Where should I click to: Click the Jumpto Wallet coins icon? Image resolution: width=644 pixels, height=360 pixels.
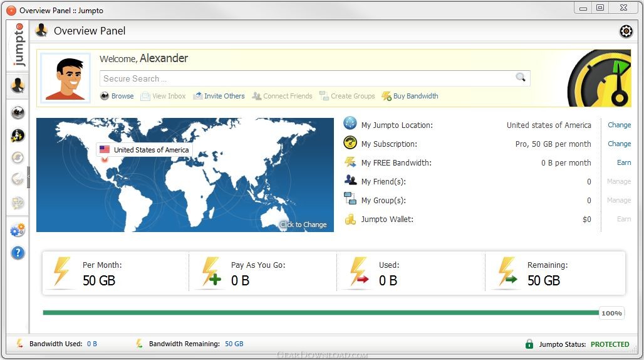pyautogui.click(x=350, y=219)
